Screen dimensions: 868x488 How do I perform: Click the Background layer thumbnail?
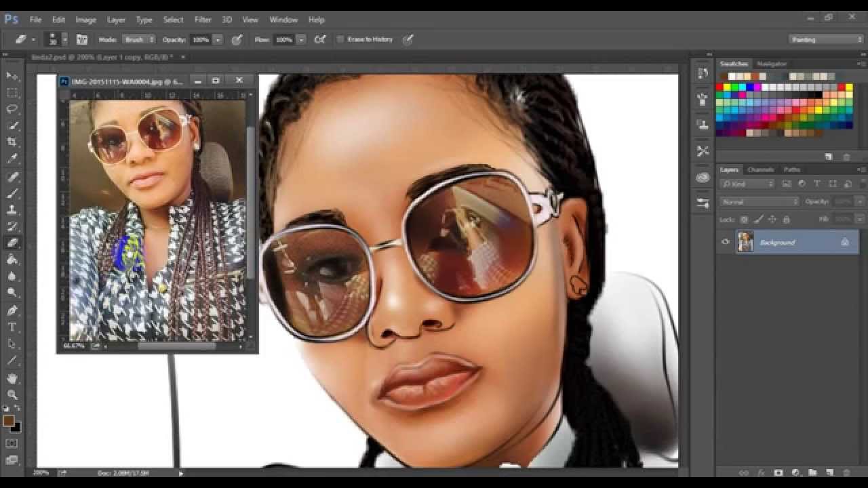point(745,242)
